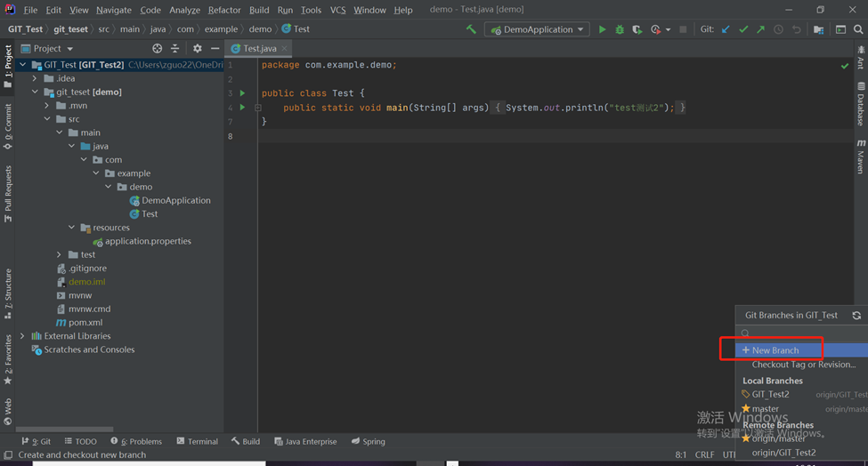Toggle the Maven tool window on right sidebar

(x=861, y=157)
